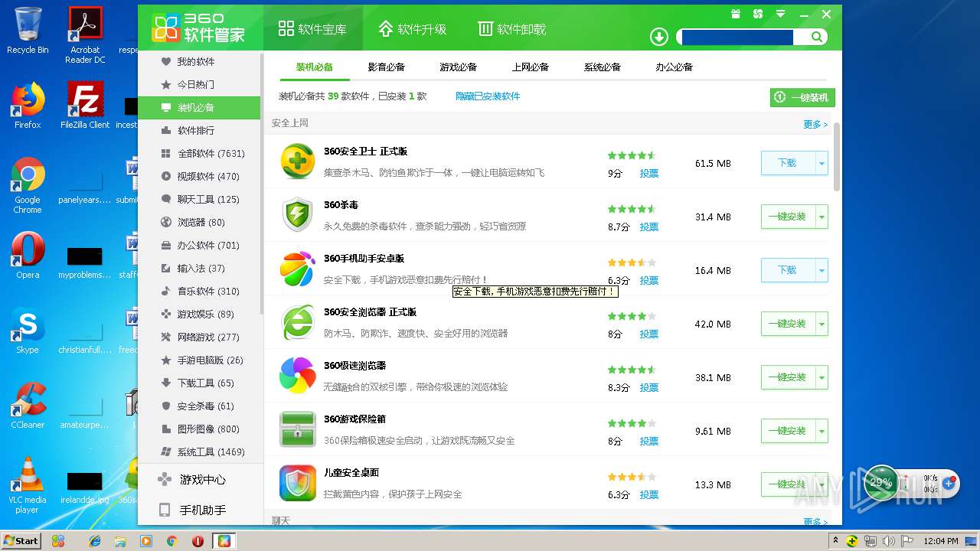Open Internet Explorer from the taskbar
The width and height of the screenshot is (980, 551).
click(95, 541)
